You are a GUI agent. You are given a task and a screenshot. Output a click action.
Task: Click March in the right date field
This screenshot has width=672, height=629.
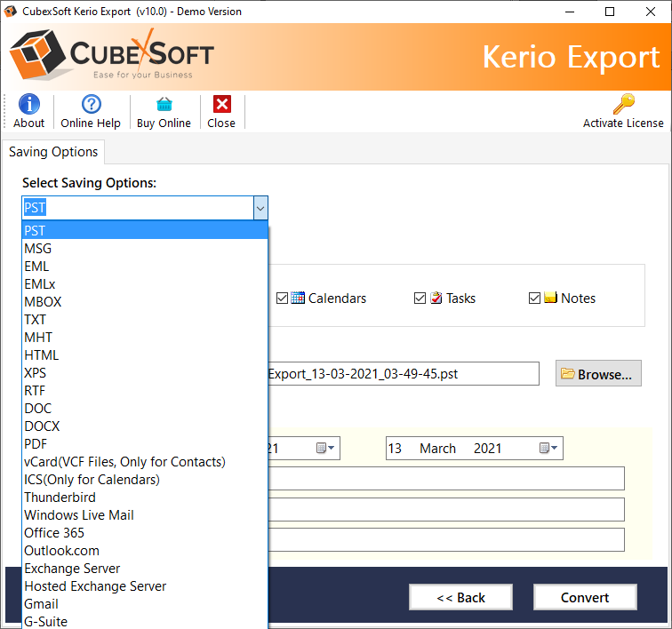[437, 448]
